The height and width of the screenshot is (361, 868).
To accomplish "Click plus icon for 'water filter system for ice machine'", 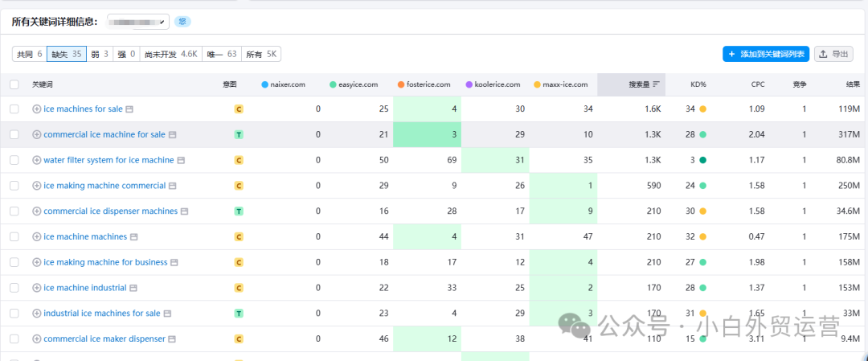I will (x=37, y=160).
